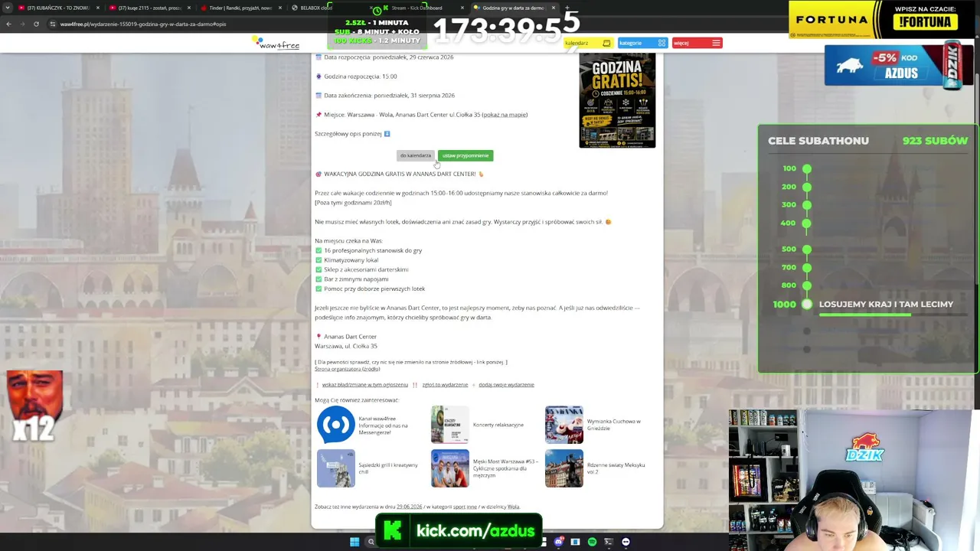
Task: Click the 'dodaj swoje wydarzenie' link
Action: [x=506, y=385]
